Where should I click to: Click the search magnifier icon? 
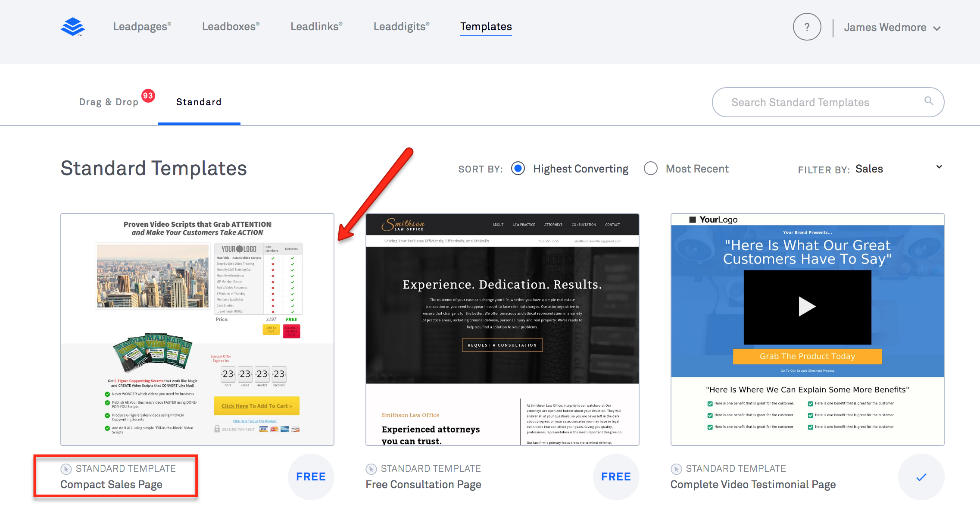click(928, 101)
